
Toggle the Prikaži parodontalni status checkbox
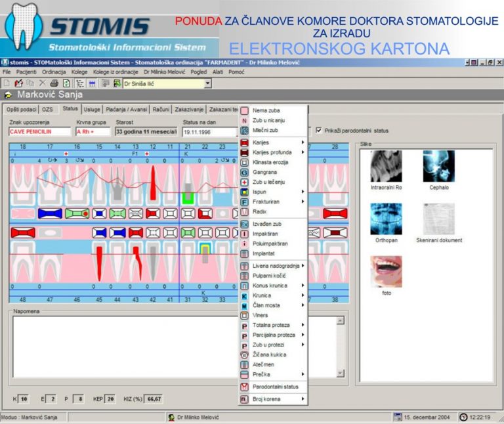[x=319, y=130]
